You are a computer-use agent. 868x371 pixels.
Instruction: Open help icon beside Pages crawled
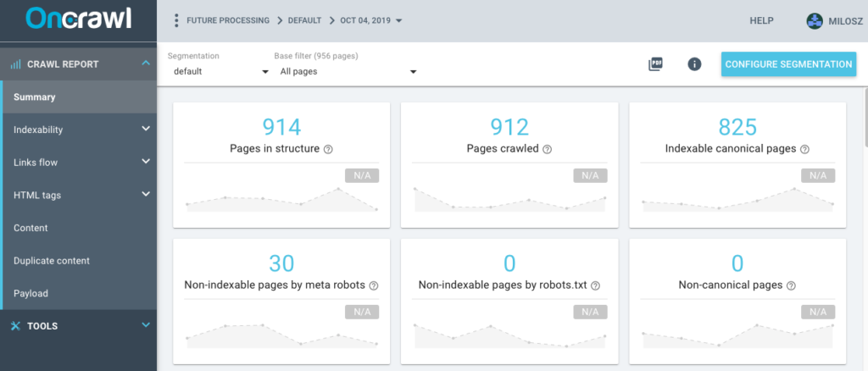[x=548, y=149]
